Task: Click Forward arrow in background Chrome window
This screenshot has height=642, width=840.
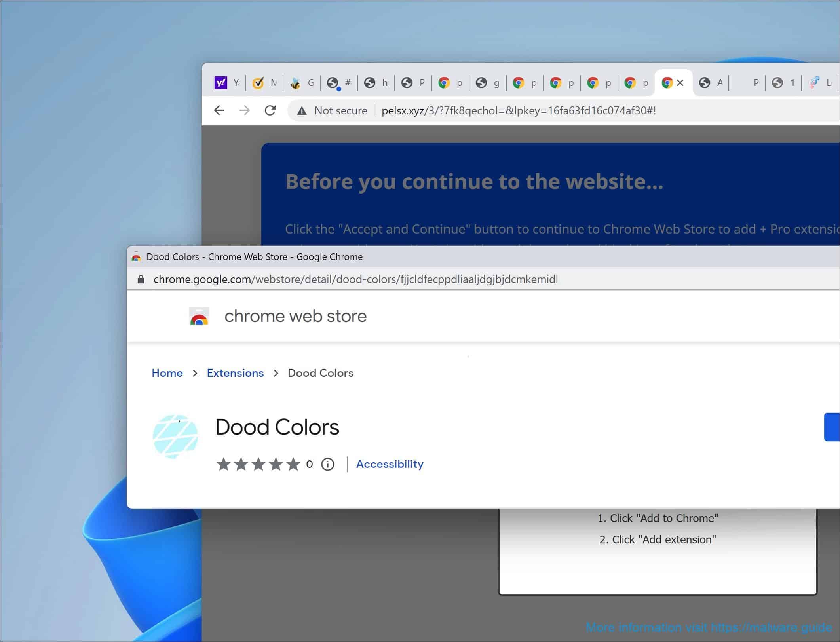Action: [245, 110]
